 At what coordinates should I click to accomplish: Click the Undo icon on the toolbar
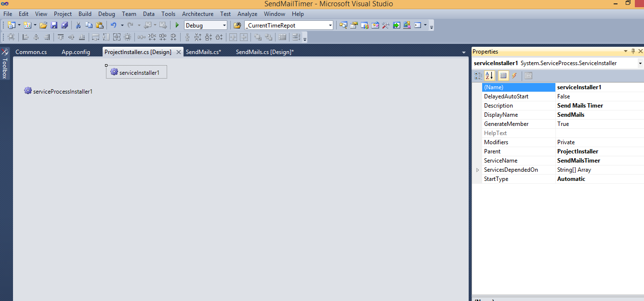coord(113,25)
